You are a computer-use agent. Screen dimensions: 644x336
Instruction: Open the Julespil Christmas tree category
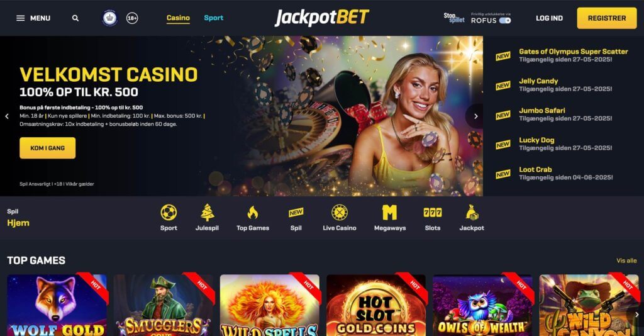point(207,213)
